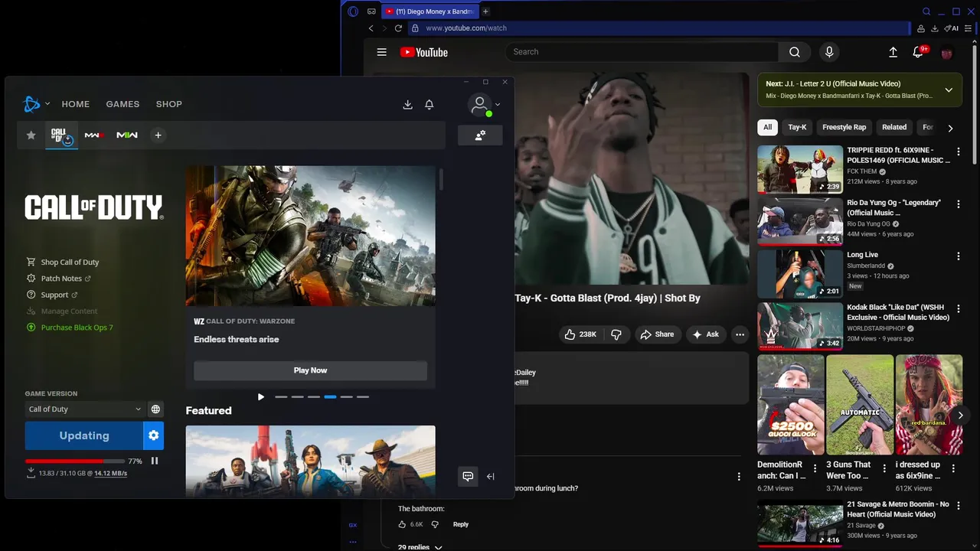The height and width of the screenshot is (551, 980).
Task: Expand the Next up mix chevron
Action: pyautogui.click(x=949, y=90)
